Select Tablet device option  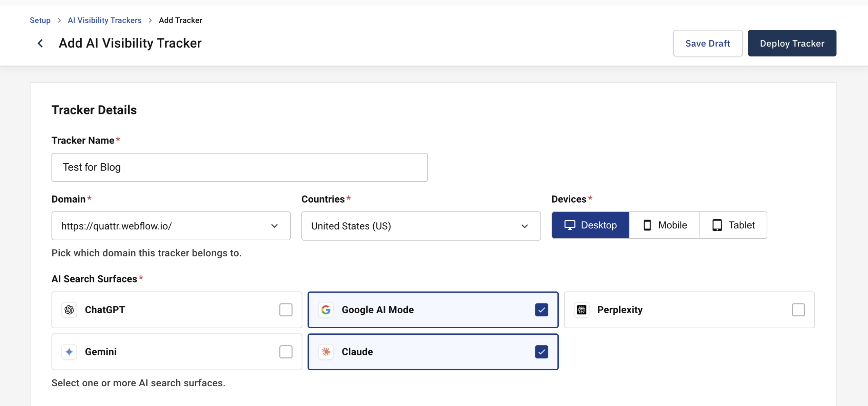[x=733, y=225]
